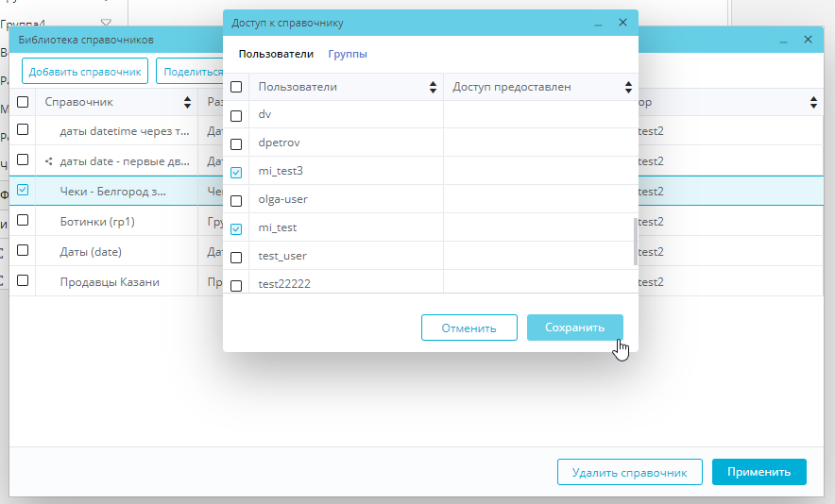This screenshot has height=504, width=835.
Task: Click Отменить to cancel access changes
Action: (469, 328)
